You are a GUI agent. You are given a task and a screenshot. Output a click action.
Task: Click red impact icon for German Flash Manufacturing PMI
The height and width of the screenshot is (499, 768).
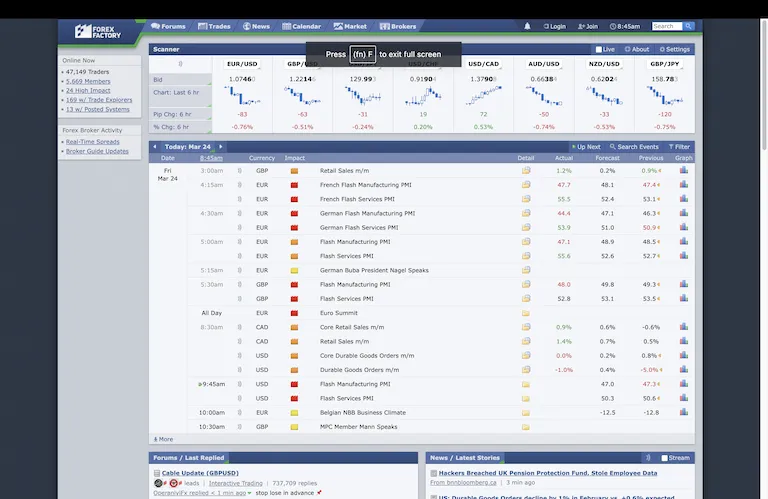click(x=294, y=213)
